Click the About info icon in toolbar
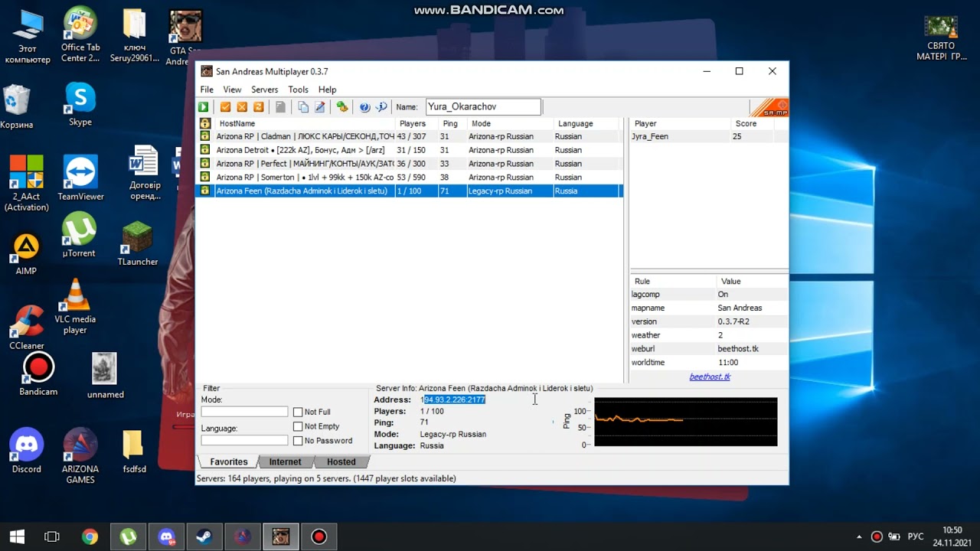This screenshot has height=551, width=980. 381,107
